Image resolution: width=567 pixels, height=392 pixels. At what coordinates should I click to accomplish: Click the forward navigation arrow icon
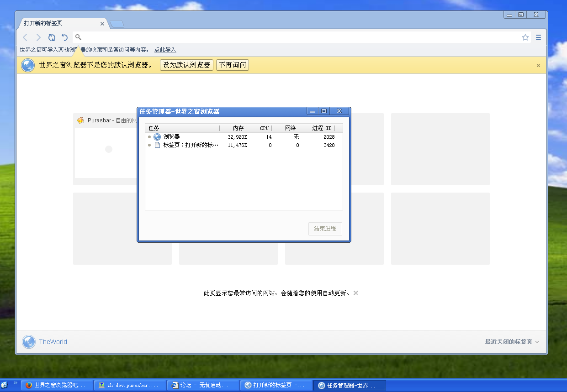38,37
